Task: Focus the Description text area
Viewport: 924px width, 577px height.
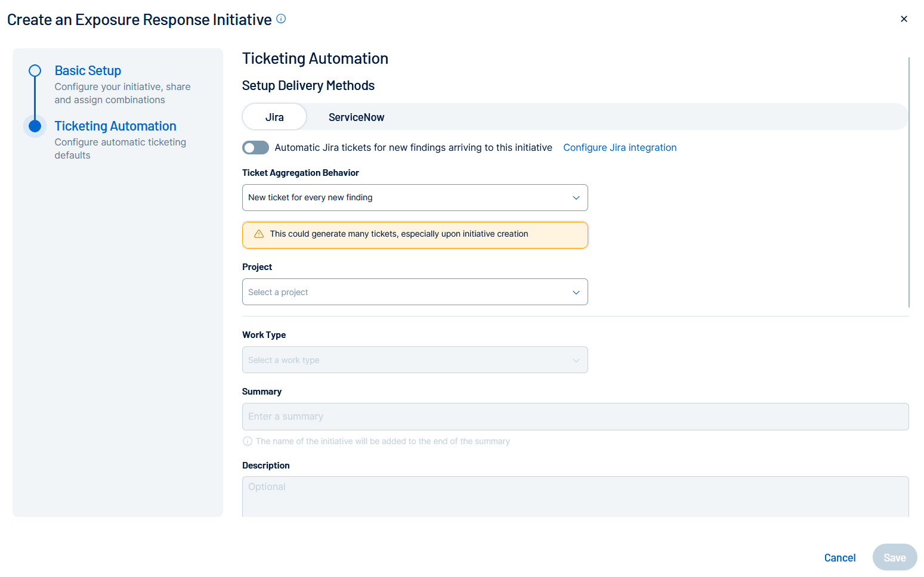Action: pos(575,496)
